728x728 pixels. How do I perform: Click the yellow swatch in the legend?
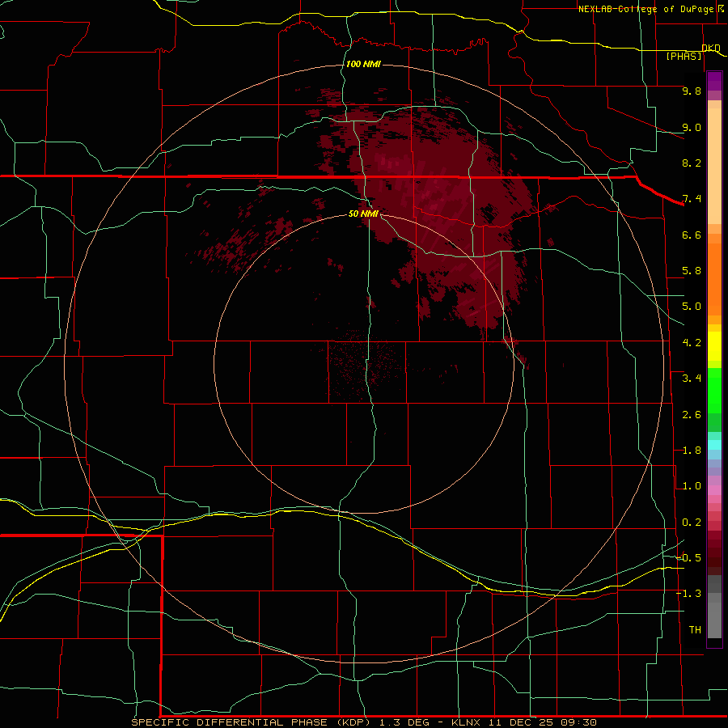[714, 346]
